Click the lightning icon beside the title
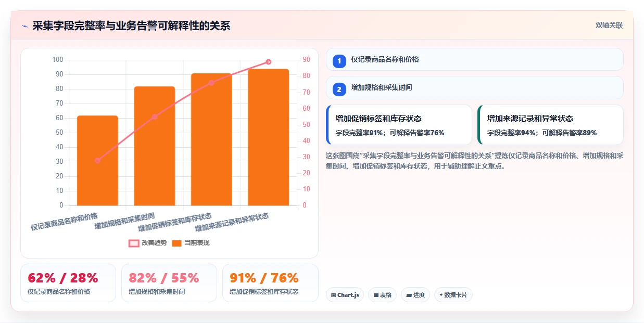This screenshot has width=644, height=323. pyautogui.click(x=24, y=26)
